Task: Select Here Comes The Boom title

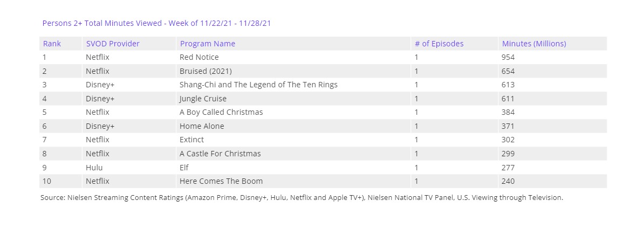Action: pyautogui.click(x=221, y=181)
